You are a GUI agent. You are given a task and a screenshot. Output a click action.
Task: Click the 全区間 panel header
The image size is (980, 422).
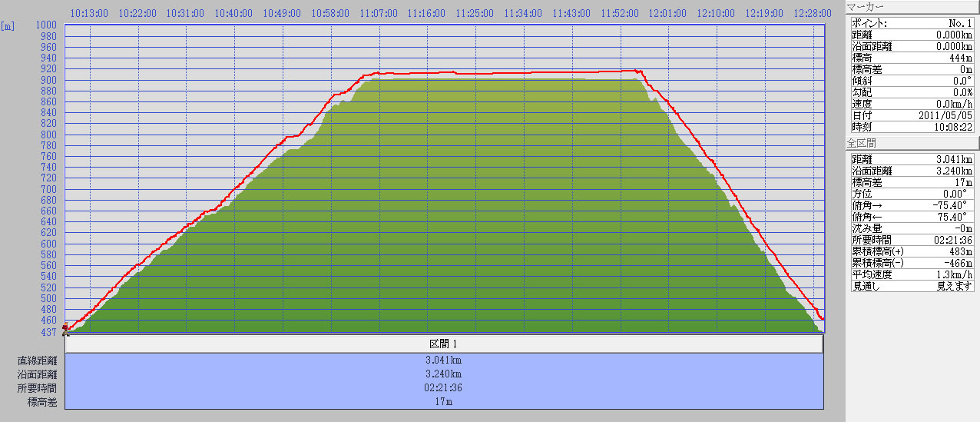point(911,143)
